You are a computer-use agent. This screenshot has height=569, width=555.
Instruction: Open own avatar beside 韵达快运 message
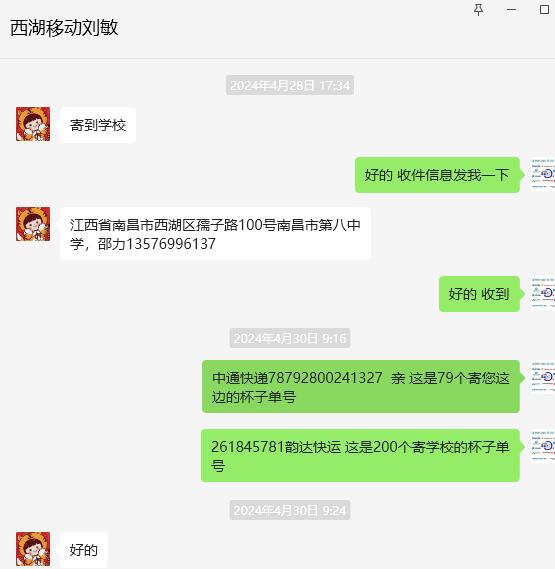pyautogui.click(x=543, y=446)
